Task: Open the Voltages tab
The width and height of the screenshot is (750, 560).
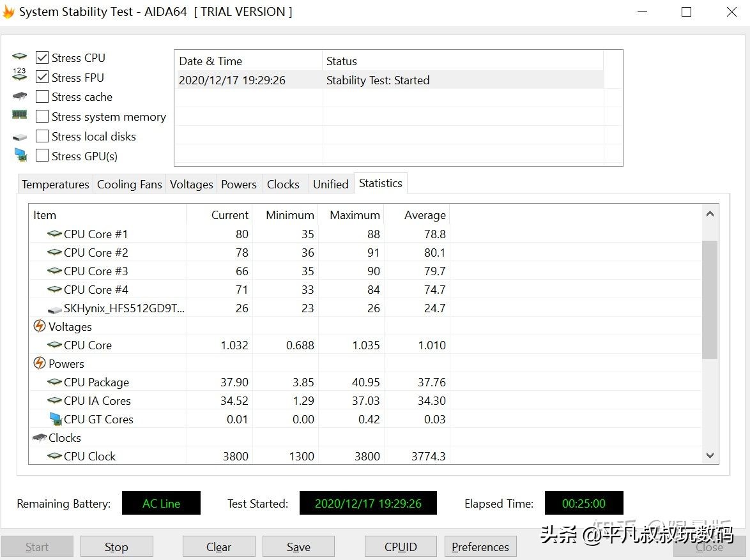Action: (191, 184)
